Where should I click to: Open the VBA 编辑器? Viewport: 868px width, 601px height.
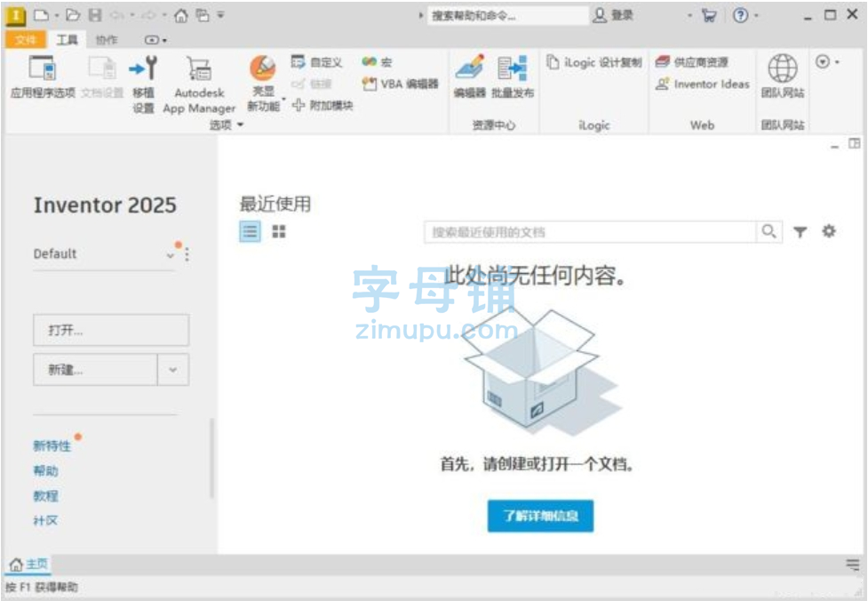[x=400, y=84]
